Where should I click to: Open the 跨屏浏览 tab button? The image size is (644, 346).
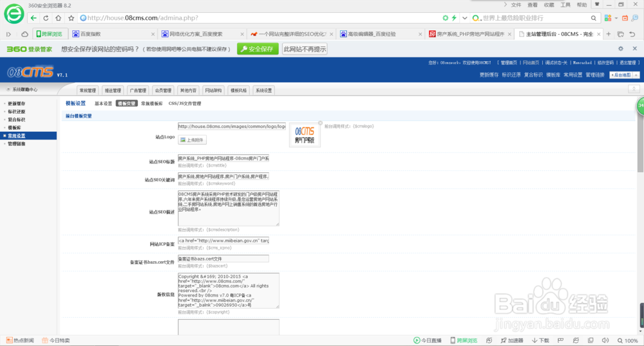point(50,34)
